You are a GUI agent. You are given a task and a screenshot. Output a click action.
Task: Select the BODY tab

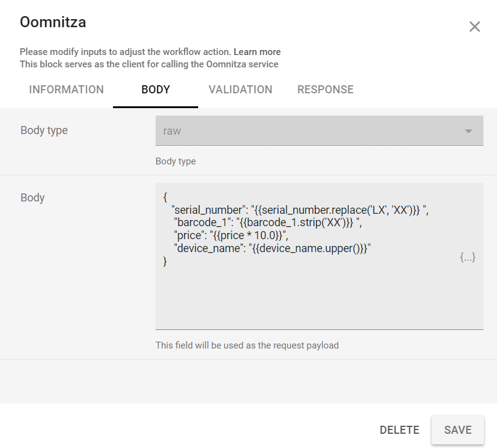(x=156, y=90)
